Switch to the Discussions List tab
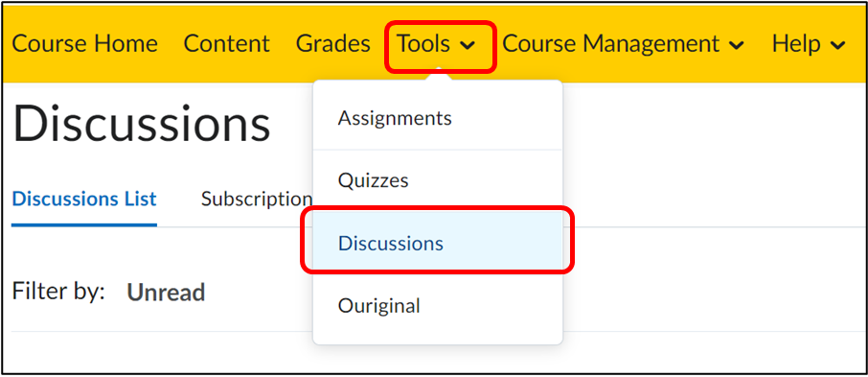 point(84,199)
